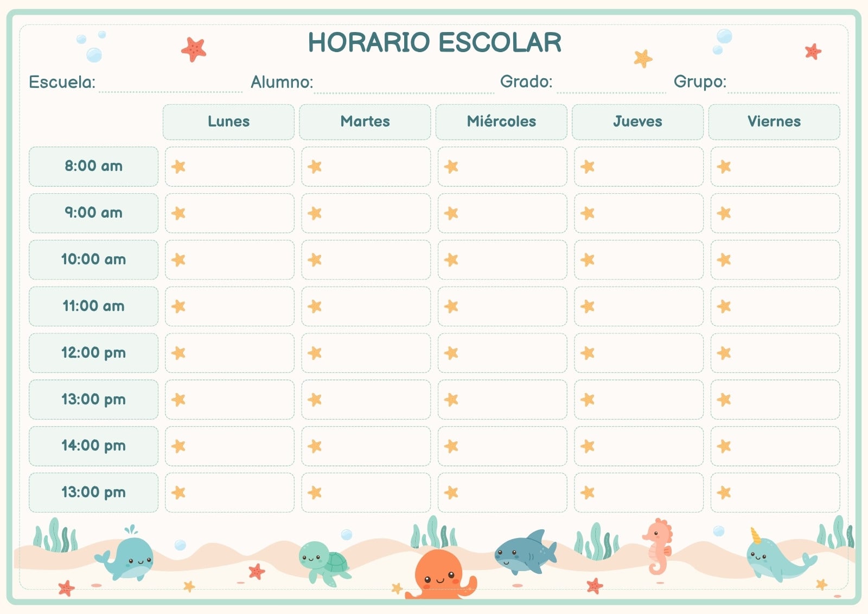Click the red starfish left of the title
This screenshot has width=868, height=614.
click(x=194, y=49)
